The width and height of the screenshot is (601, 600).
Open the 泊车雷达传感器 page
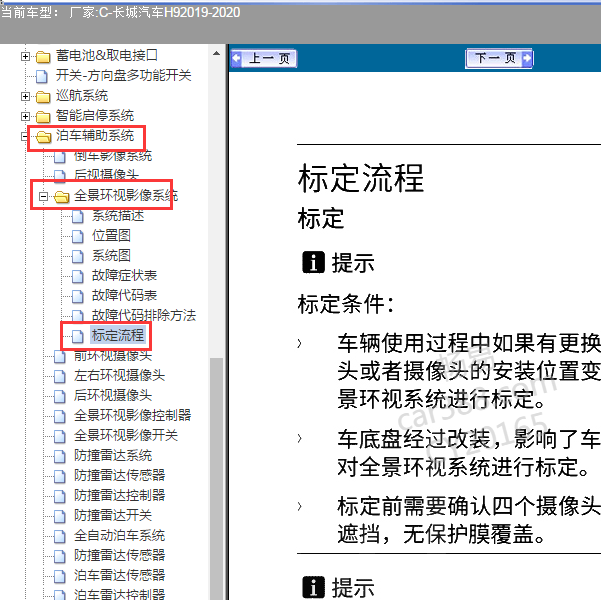tap(119, 575)
